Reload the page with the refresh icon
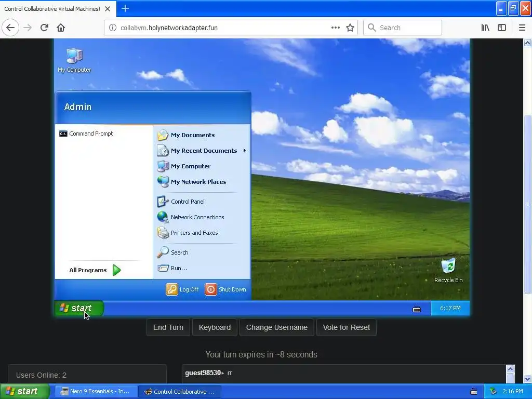This screenshot has height=399, width=532. [x=44, y=28]
